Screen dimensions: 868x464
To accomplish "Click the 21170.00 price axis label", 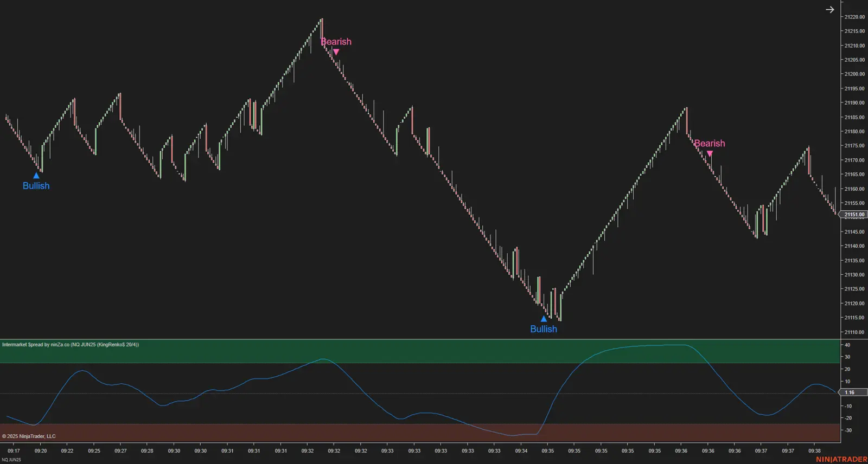I will point(854,160).
